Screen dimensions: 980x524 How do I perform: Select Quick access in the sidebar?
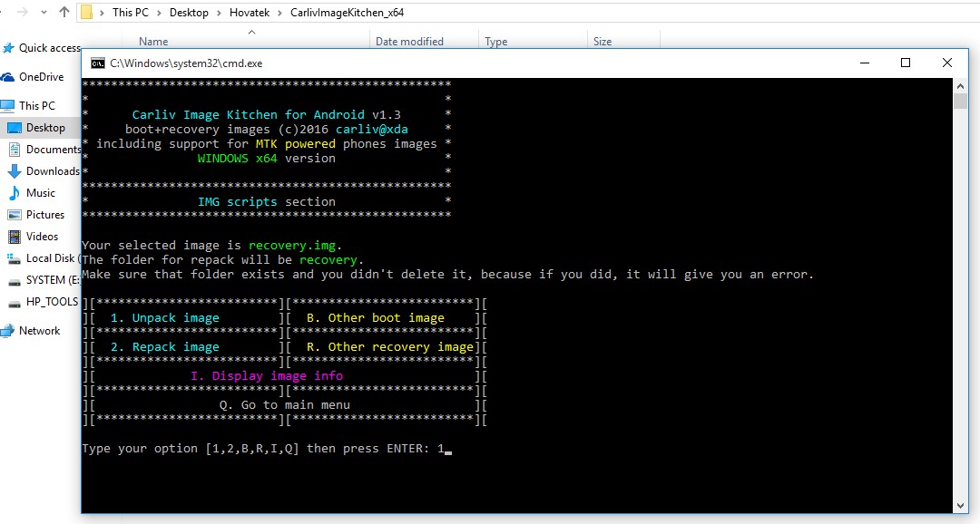(x=47, y=48)
